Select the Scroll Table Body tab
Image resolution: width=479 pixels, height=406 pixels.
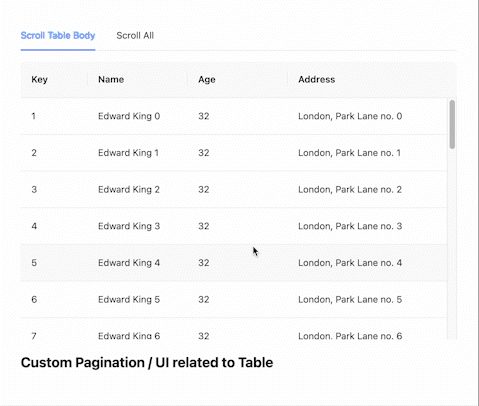pyautogui.click(x=58, y=36)
